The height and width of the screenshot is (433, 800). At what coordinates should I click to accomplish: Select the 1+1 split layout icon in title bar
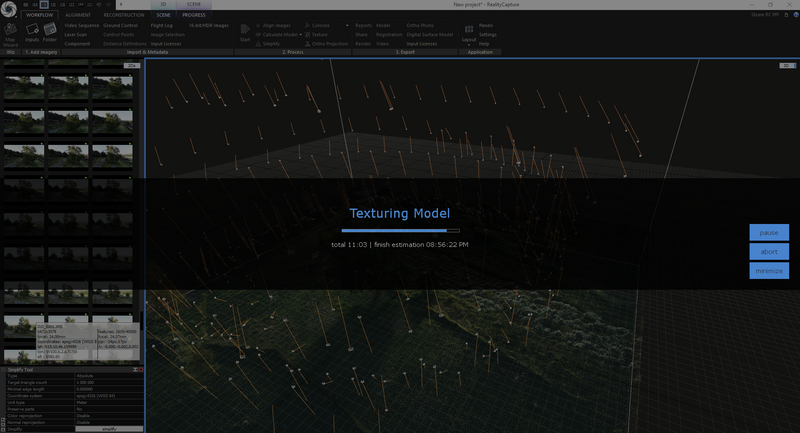point(44,5)
